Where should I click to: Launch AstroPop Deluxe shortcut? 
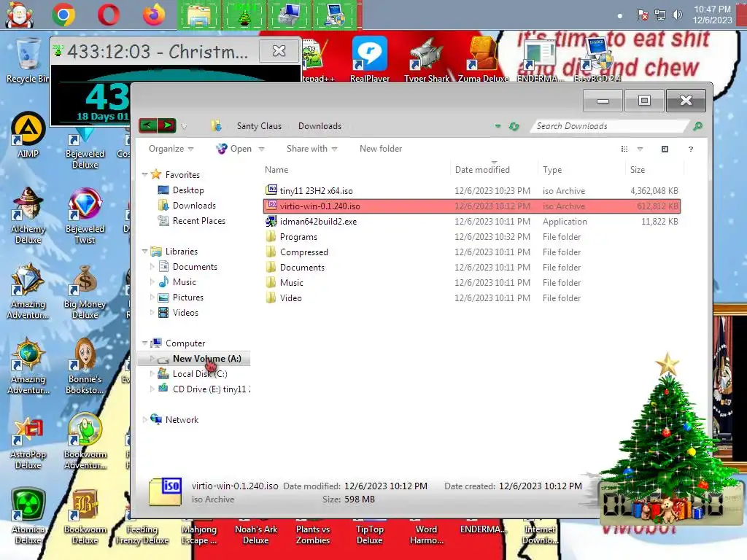(x=28, y=443)
